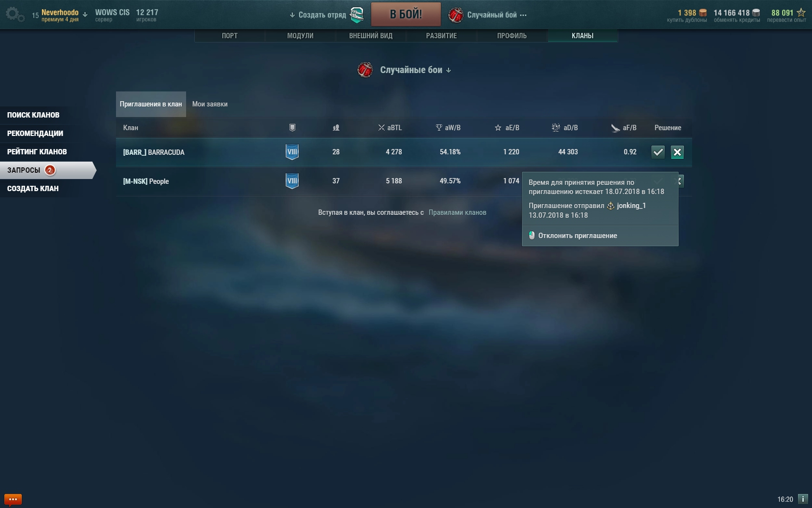The height and width of the screenshot is (508, 812).
Task: Open the settings gear menu
Action: (x=15, y=15)
